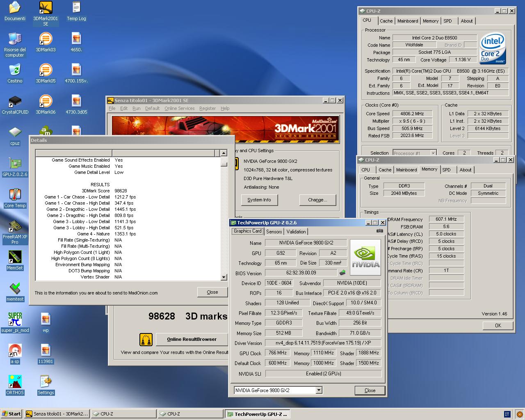Click Close button in Details dialog

point(212,292)
